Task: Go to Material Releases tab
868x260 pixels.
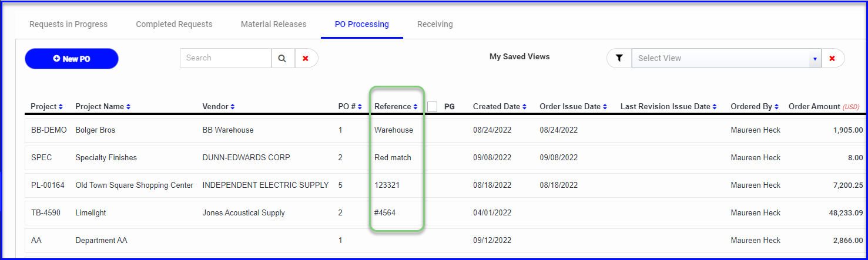Action: (273, 24)
